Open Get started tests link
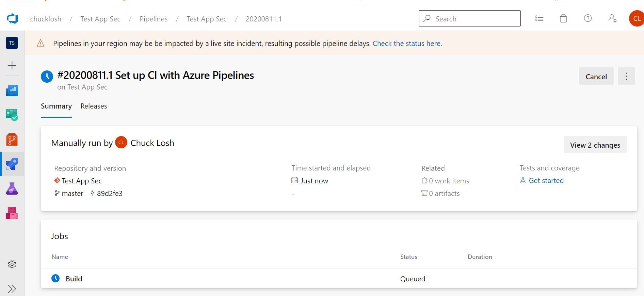 [x=546, y=180]
